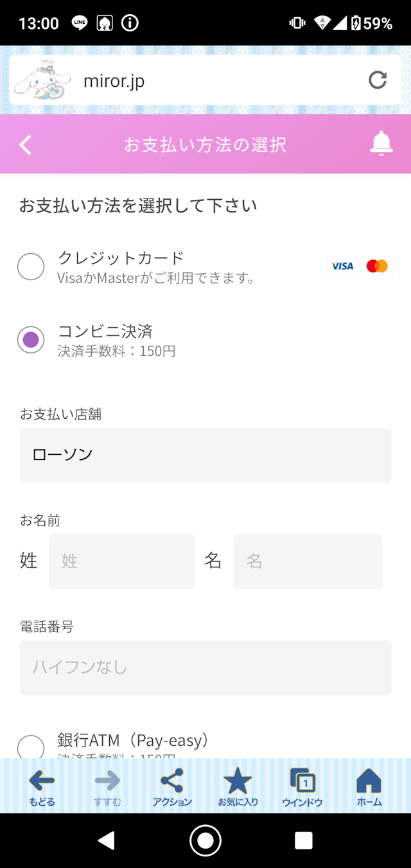The width and height of the screenshot is (411, 868).
Task: Select the クレジットカード payment option
Action: [x=31, y=267]
